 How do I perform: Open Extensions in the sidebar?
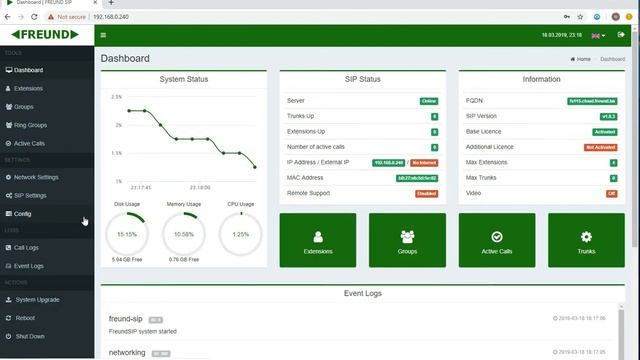(x=47, y=89)
